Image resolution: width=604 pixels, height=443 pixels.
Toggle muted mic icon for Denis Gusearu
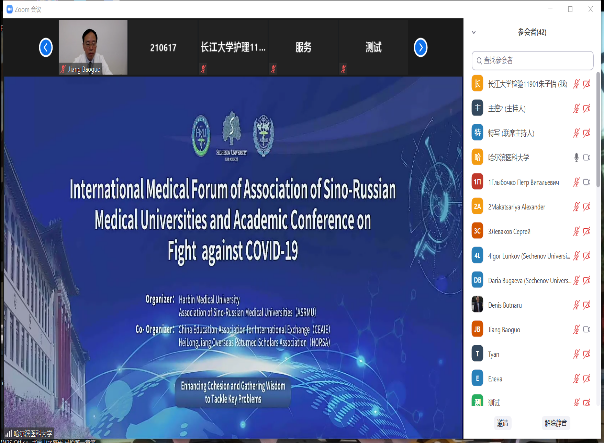[x=576, y=304]
